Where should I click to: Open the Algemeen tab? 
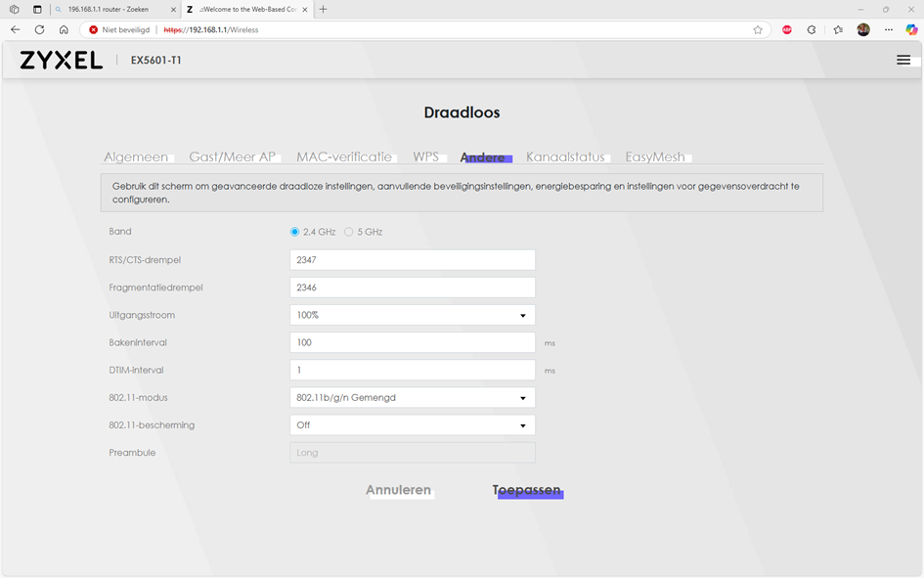pyautogui.click(x=136, y=156)
